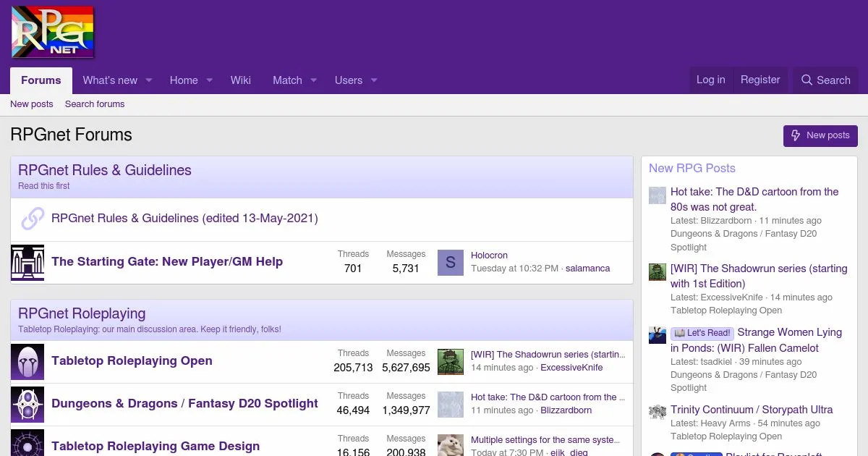Open Dungeons & Dragons / Fantasy D20 Spotlight forum title
Viewport: 868px width, 456px height.
pyautogui.click(x=184, y=403)
